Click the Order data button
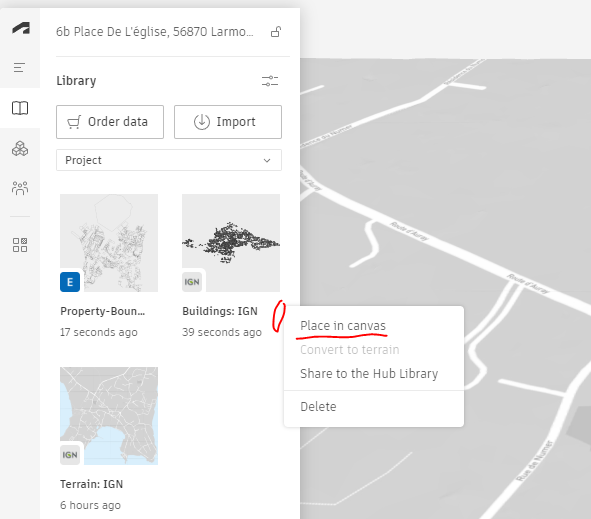 tap(110, 122)
